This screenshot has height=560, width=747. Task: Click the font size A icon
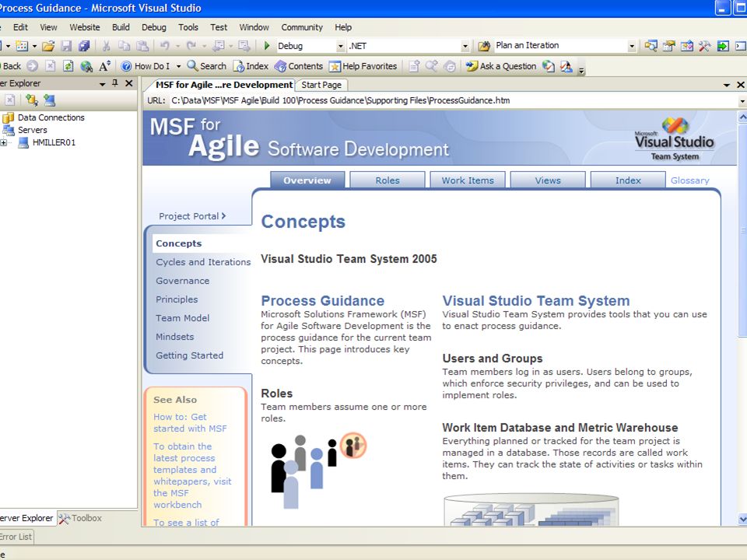[x=105, y=66]
